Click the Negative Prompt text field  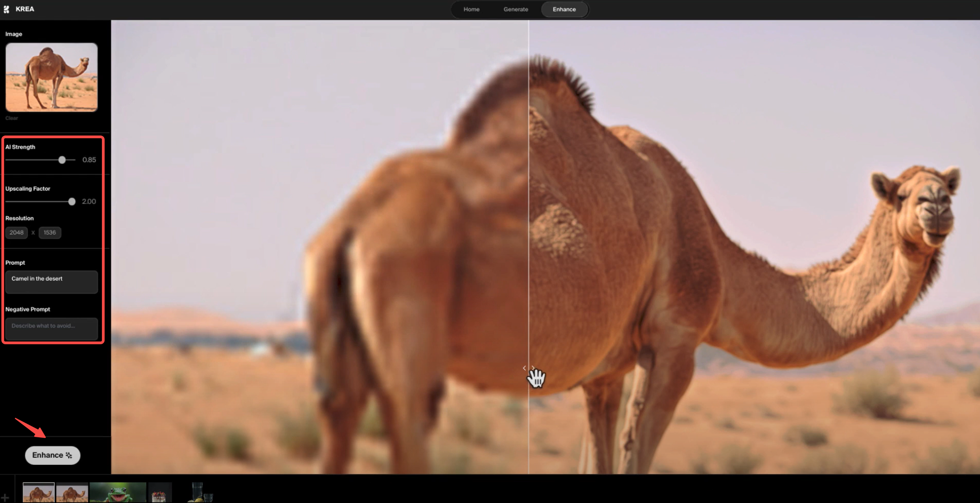[x=51, y=328]
